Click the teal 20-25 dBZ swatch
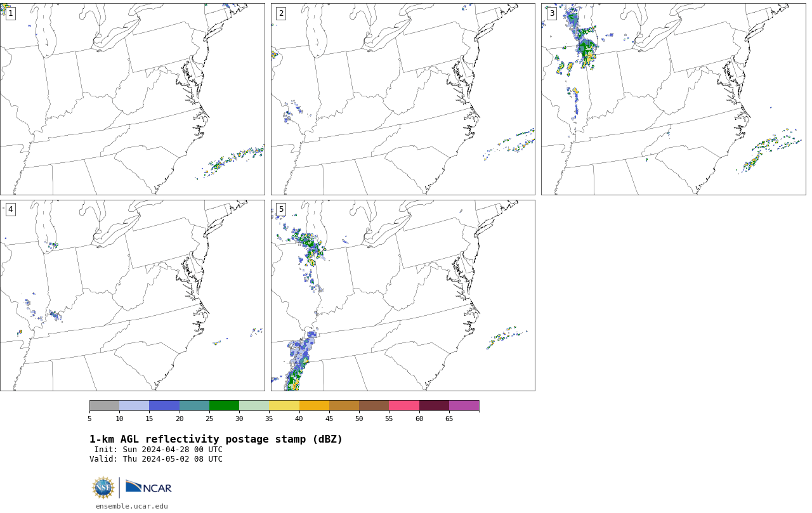Screen dimensions: 812x513 point(194,406)
